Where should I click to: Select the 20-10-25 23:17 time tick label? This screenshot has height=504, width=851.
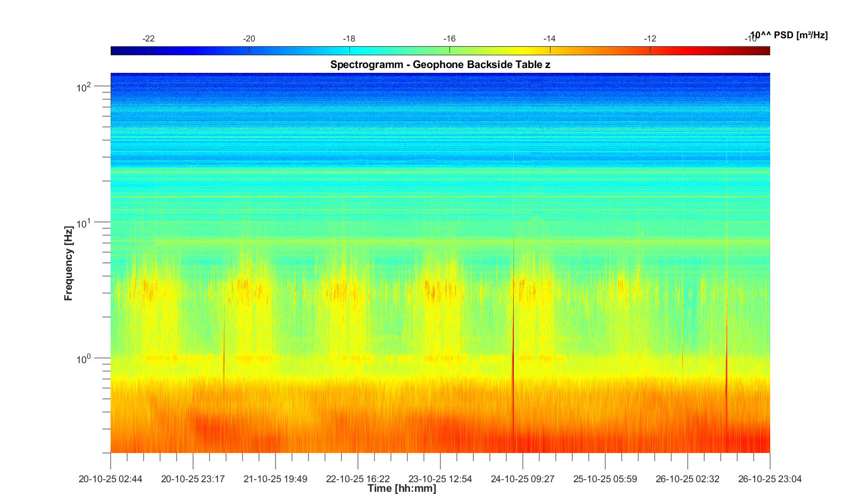click(193, 479)
